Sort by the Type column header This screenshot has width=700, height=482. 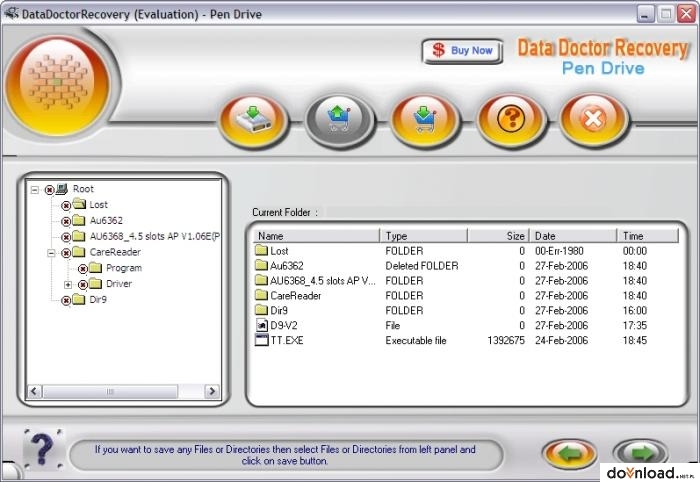click(424, 236)
